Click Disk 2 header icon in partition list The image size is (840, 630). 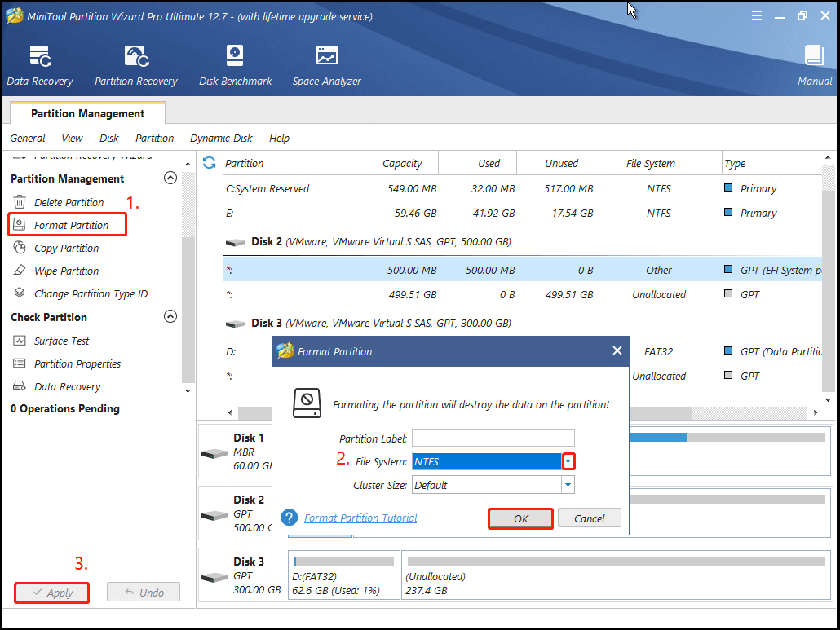[x=235, y=243]
